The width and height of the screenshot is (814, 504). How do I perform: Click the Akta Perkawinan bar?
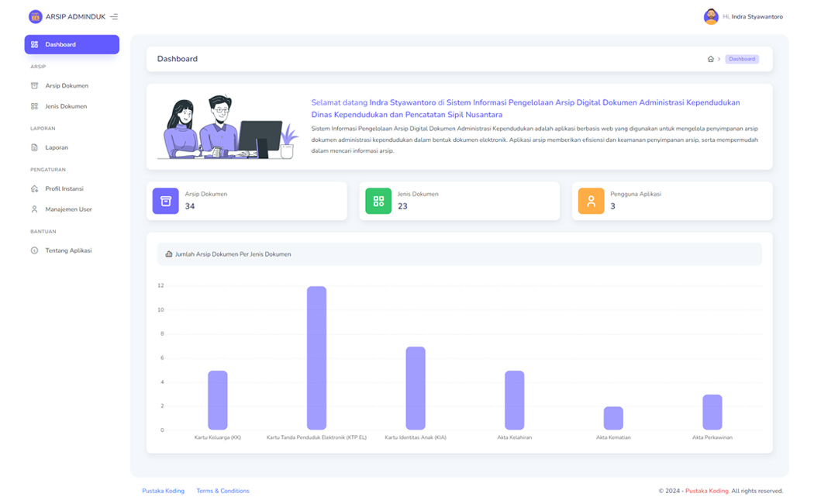[x=712, y=413]
